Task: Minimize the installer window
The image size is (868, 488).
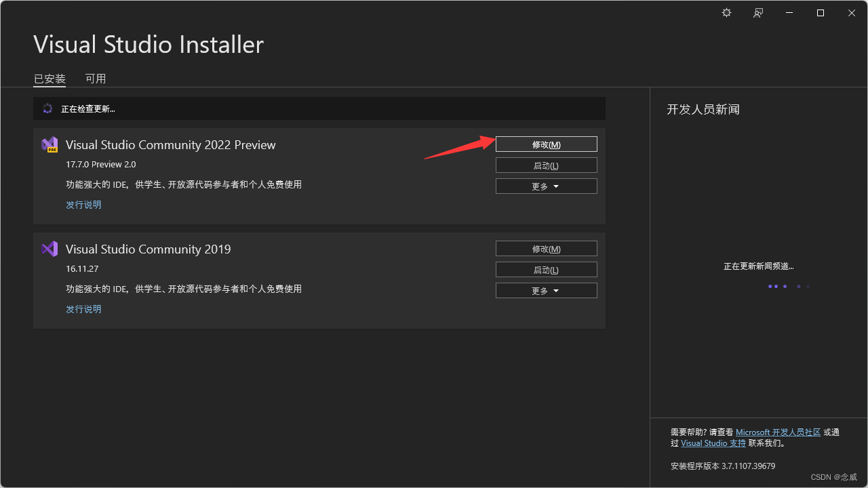Action: (x=789, y=13)
